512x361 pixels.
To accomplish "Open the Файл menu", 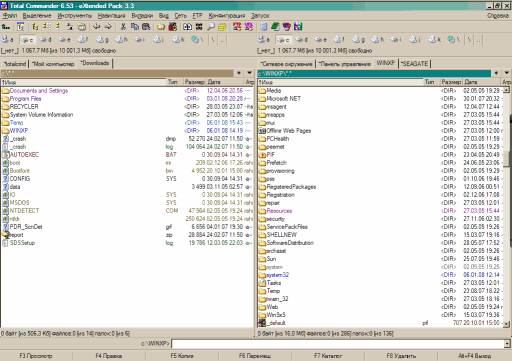I will (10, 16).
